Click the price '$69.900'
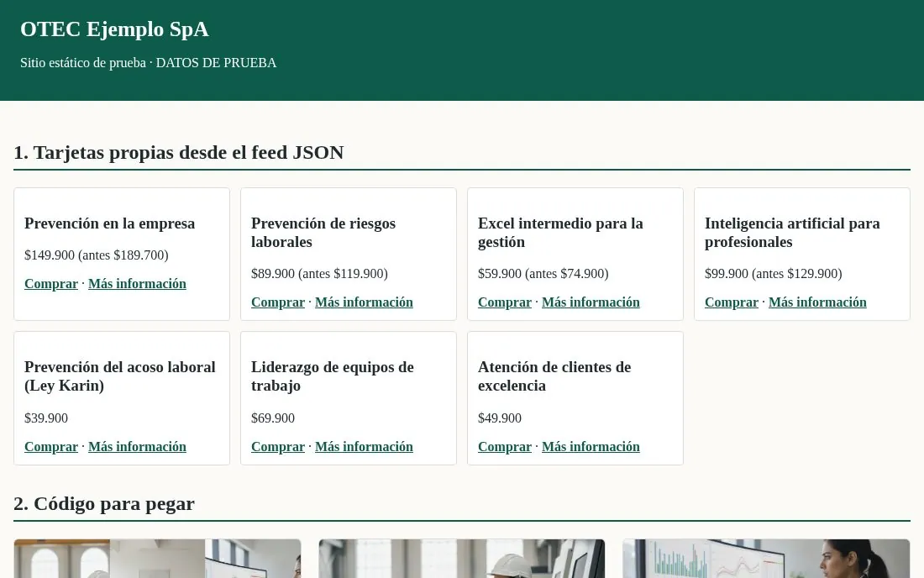Image resolution: width=924 pixels, height=578 pixels. [273, 418]
